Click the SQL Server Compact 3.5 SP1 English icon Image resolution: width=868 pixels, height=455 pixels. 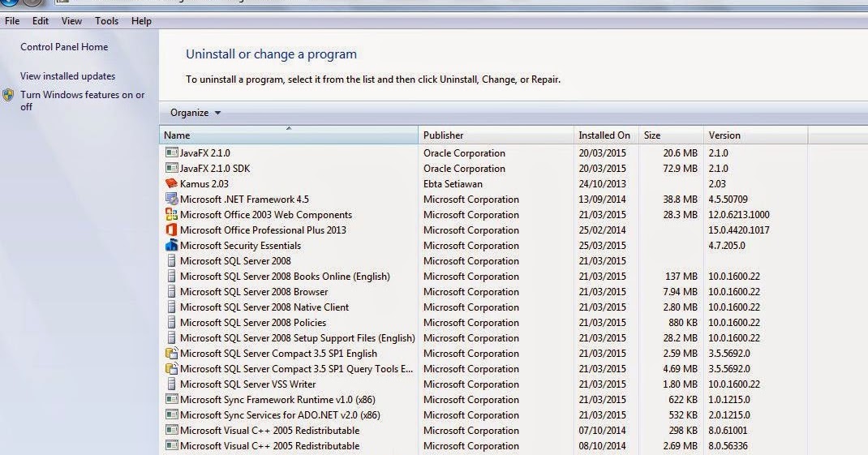(172, 353)
